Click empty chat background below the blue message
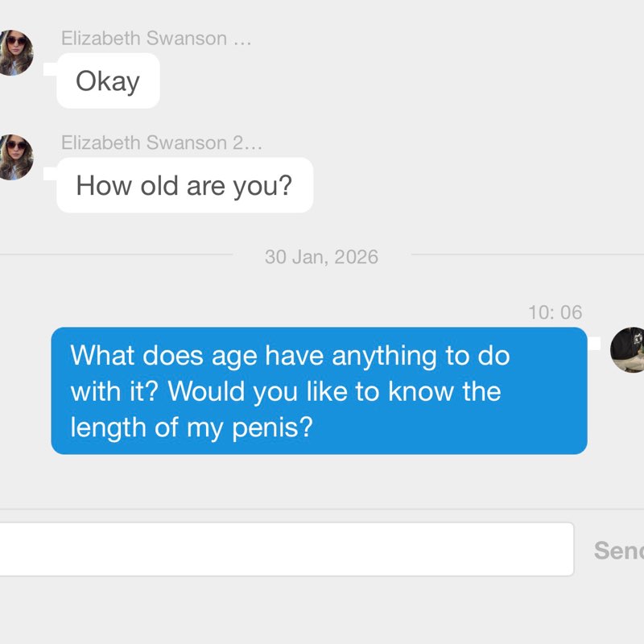 point(322,481)
